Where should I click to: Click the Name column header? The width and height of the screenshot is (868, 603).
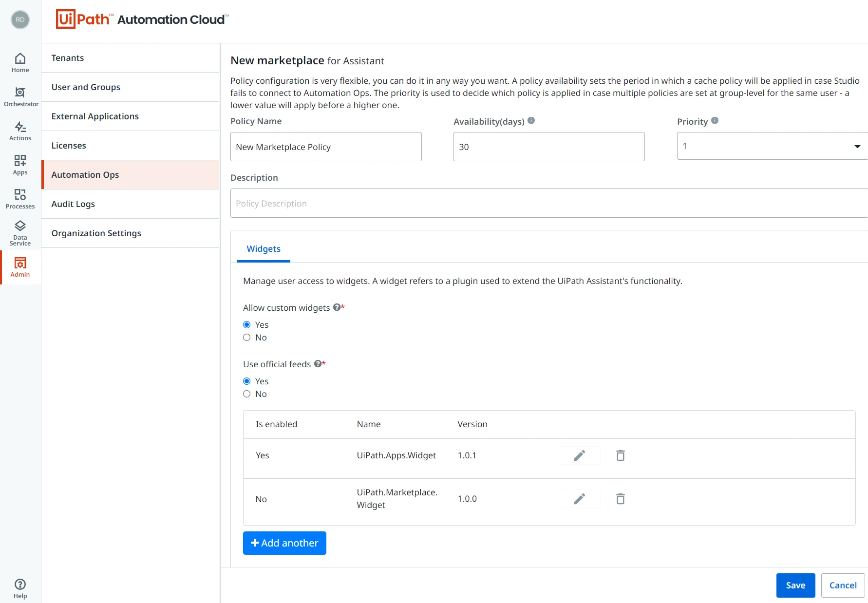(369, 424)
